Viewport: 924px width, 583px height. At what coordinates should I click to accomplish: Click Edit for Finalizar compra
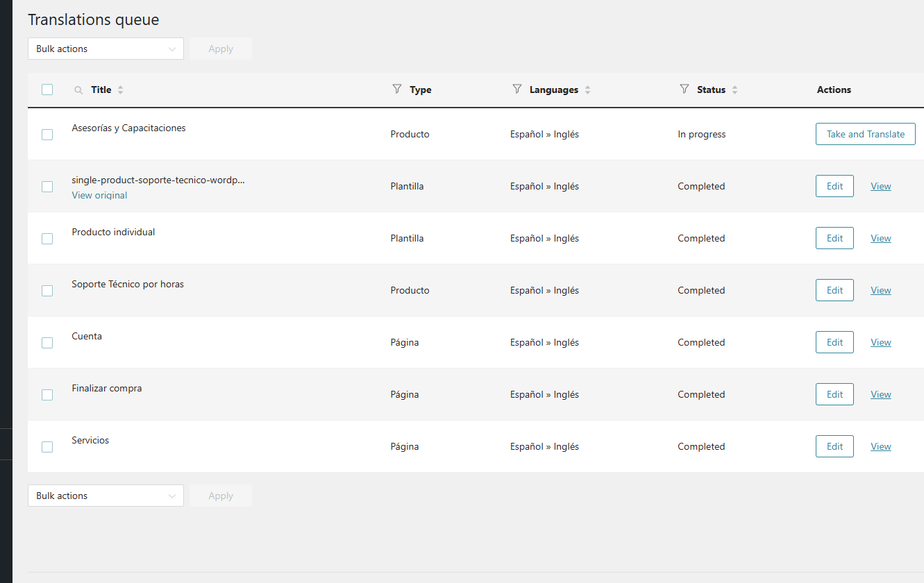[834, 394]
